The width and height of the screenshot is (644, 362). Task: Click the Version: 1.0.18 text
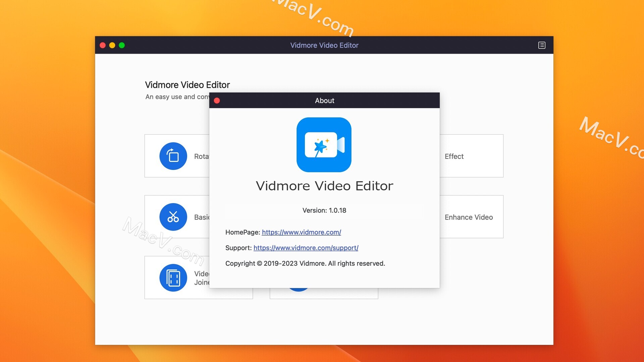[324, 210]
